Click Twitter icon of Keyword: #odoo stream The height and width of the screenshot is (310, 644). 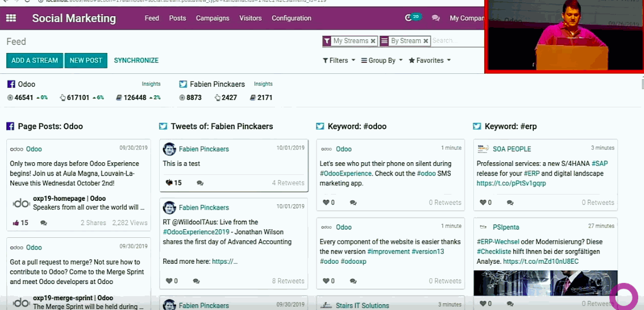(x=320, y=126)
